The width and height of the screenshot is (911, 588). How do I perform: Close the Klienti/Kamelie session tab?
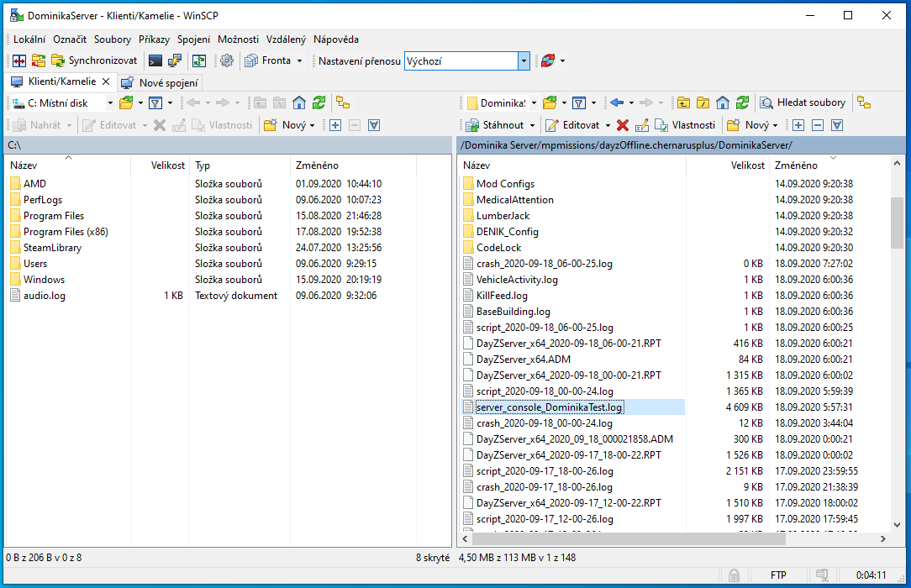click(106, 82)
